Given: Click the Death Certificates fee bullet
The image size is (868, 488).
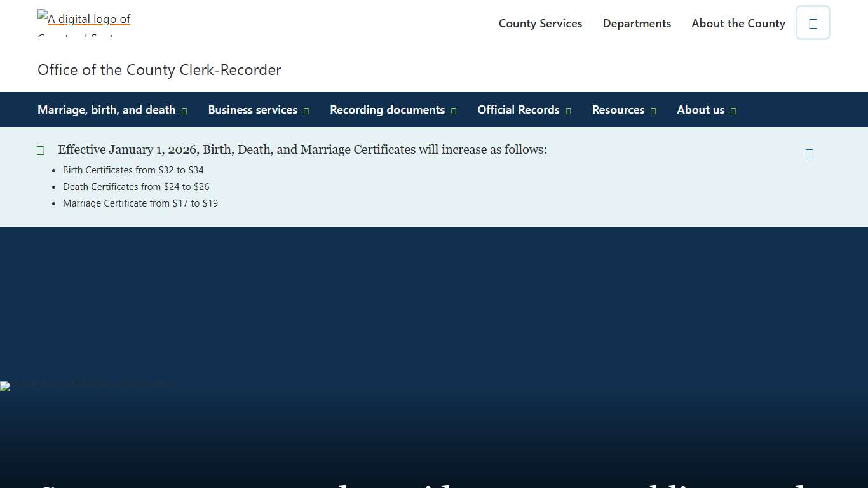Looking at the screenshot, I should pyautogui.click(x=136, y=187).
